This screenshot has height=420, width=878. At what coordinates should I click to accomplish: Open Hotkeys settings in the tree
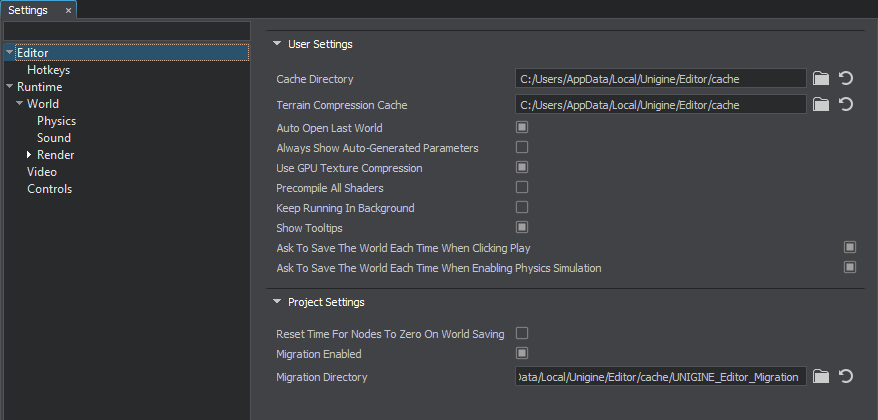pyautogui.click(x=48, y=70)
